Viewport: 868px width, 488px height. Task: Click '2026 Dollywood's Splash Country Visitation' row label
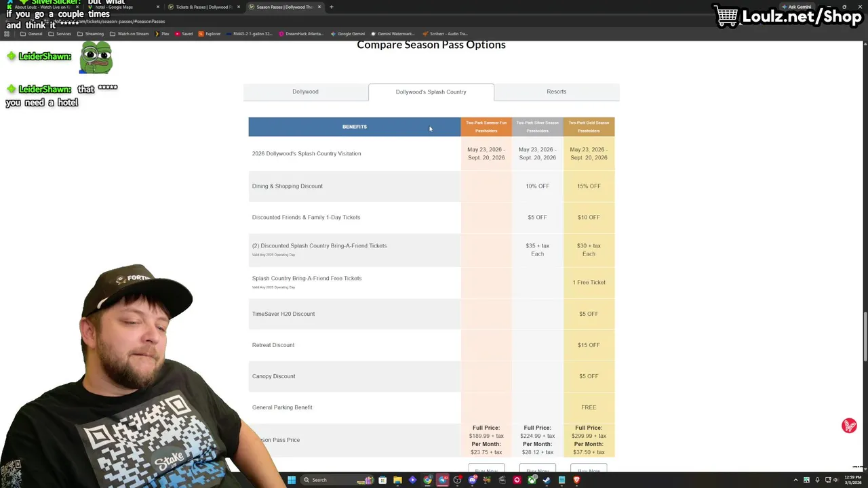[x=307, y=154]
